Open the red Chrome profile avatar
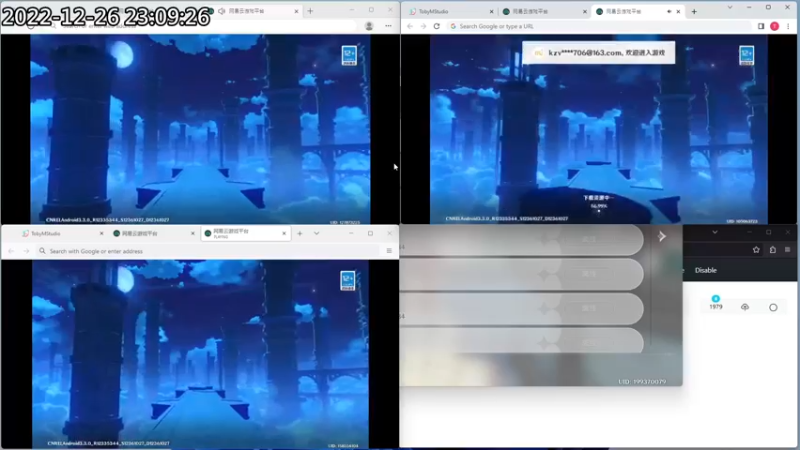Image resolution: width=800 pixels, height=450 pixels. coord(774,26)
